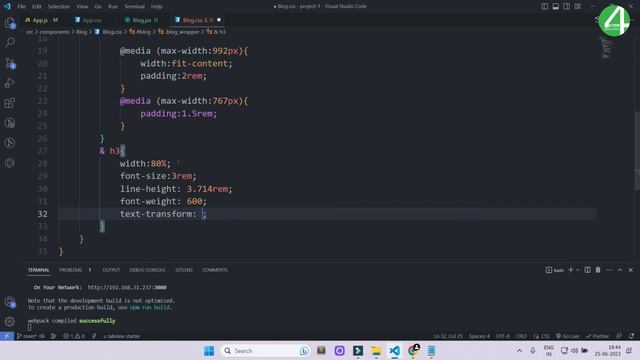The image size is (640, 360).
Task: Click the CRLF end-of-line indicator
Action: (x=521, y=336)
